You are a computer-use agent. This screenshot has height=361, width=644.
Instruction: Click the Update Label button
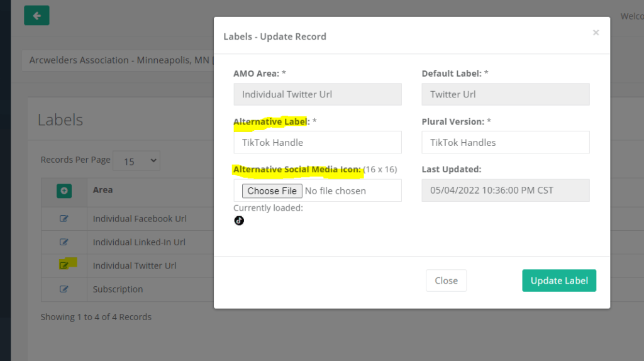pos(558,280)
